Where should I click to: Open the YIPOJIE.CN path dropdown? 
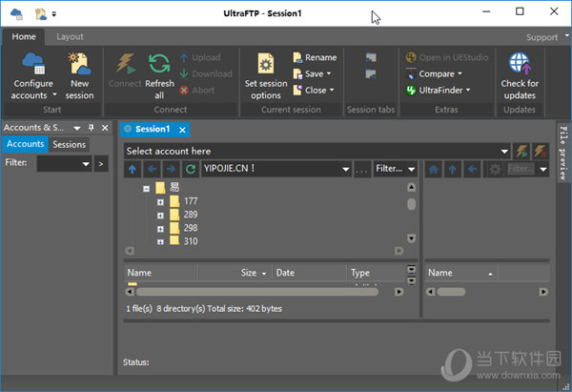coord(345,169)
